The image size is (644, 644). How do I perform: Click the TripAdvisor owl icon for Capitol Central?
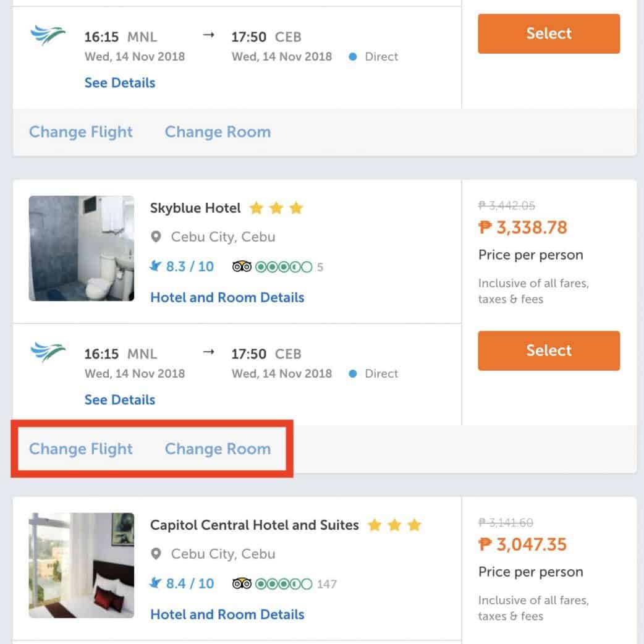242,584
